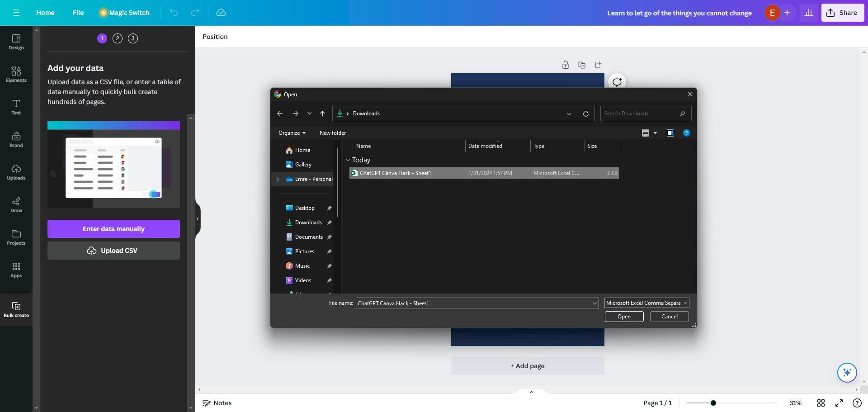Toggle the preview pane in dialog
The height and width of the screenshot is (412, 868).
click(x=670, y=133)
